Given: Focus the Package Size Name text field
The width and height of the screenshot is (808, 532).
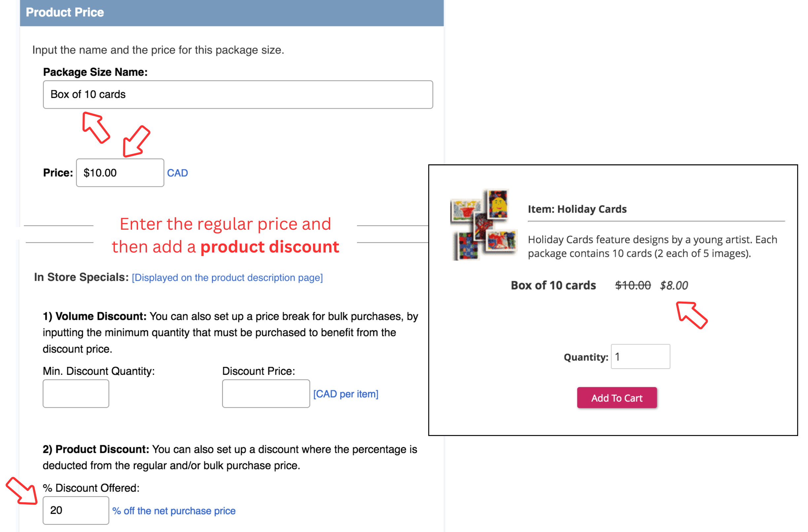Looking at the screenshot, I should coord(238,95).
